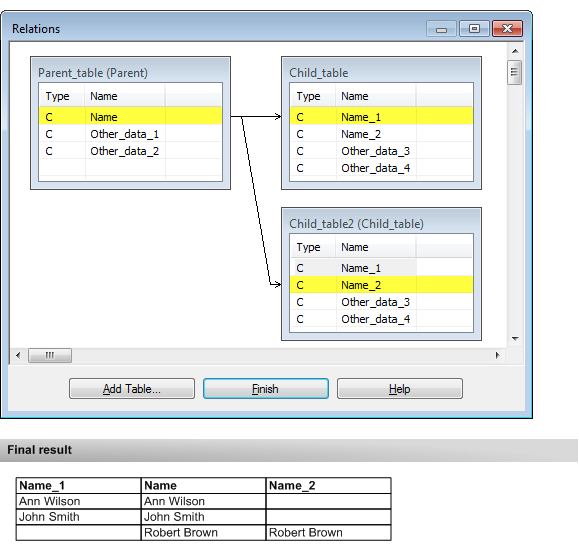Select Other_data_3 row in Child_table

381,151
